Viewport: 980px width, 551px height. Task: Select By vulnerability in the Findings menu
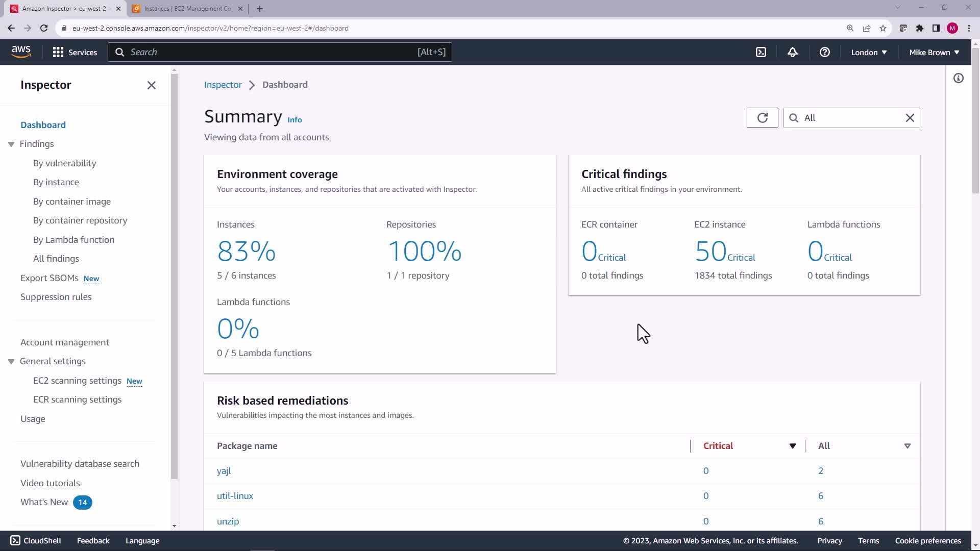[x=64, y=163]
